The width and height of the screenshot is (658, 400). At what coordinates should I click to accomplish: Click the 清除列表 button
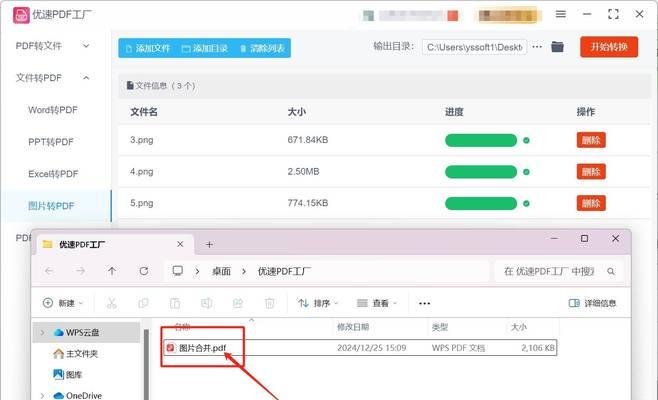263,48
